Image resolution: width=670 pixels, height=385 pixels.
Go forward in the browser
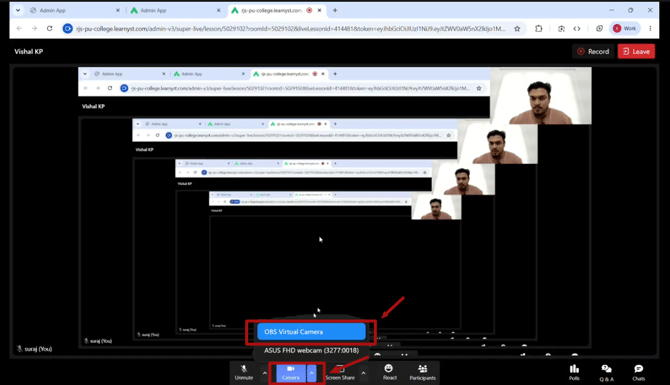[34, 28]
